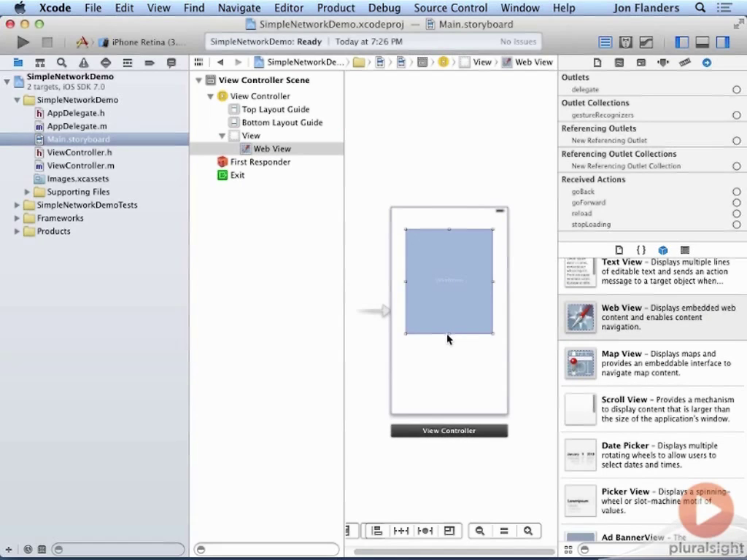Toggle the Navigator pane visibility
This screenshot has height=560, width=747.
coord(682,42)
